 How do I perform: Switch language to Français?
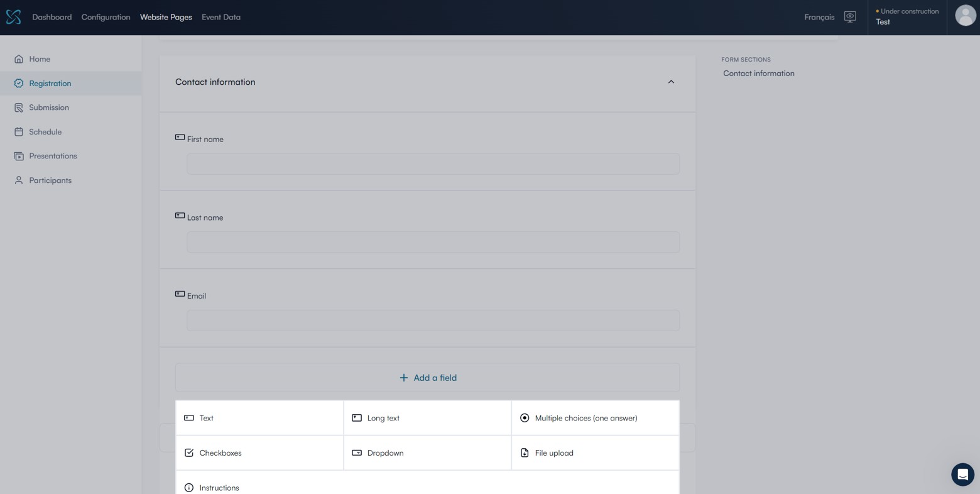click(x=819, y=17)
